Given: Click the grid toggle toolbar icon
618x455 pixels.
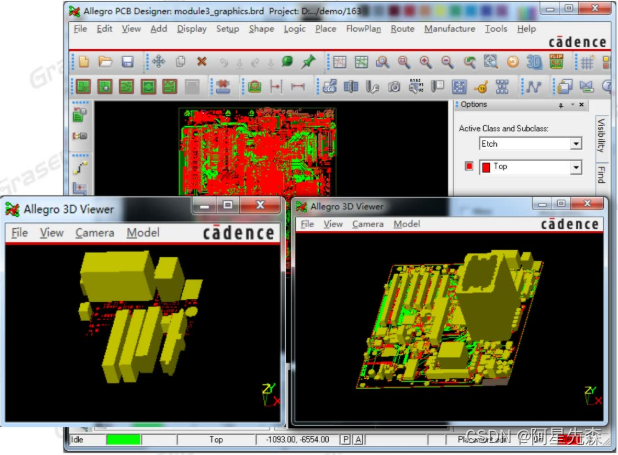Looking at the screenshot, I should coord(586,62).
